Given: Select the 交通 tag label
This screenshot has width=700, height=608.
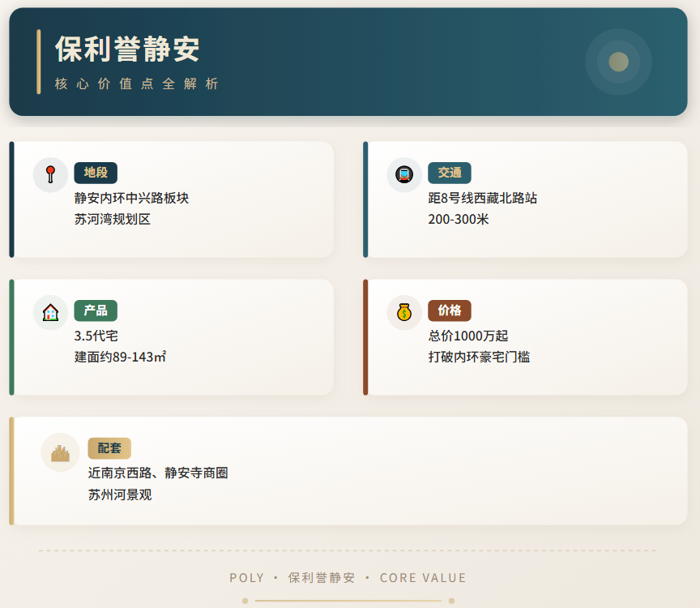Looking at the screenshot, I should click(x=450, y=173).
